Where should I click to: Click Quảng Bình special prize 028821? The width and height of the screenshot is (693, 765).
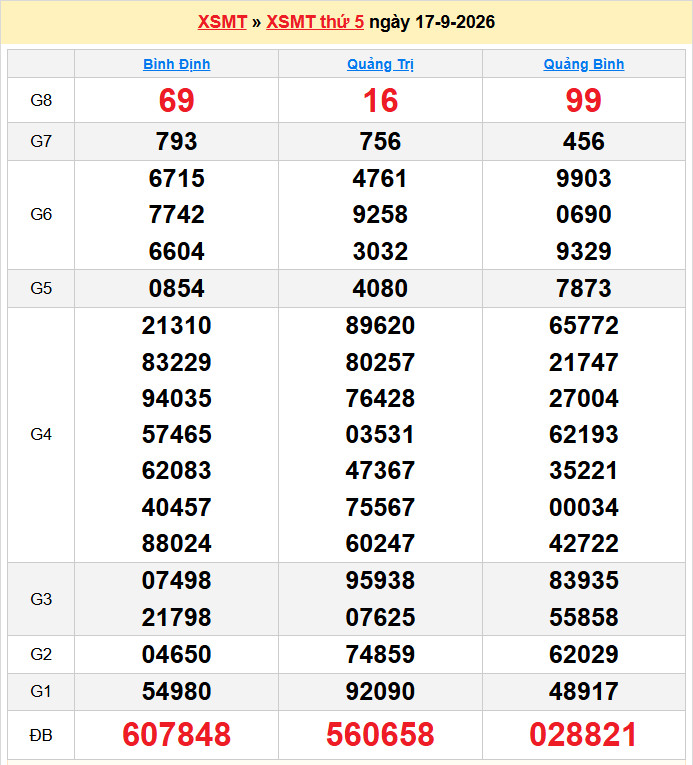coord(584,734)
